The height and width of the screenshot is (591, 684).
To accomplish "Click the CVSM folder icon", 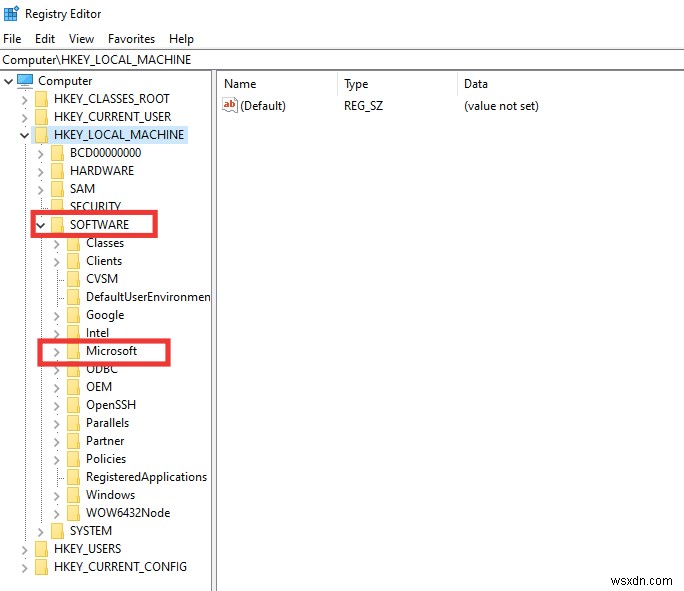I will 74,279.
